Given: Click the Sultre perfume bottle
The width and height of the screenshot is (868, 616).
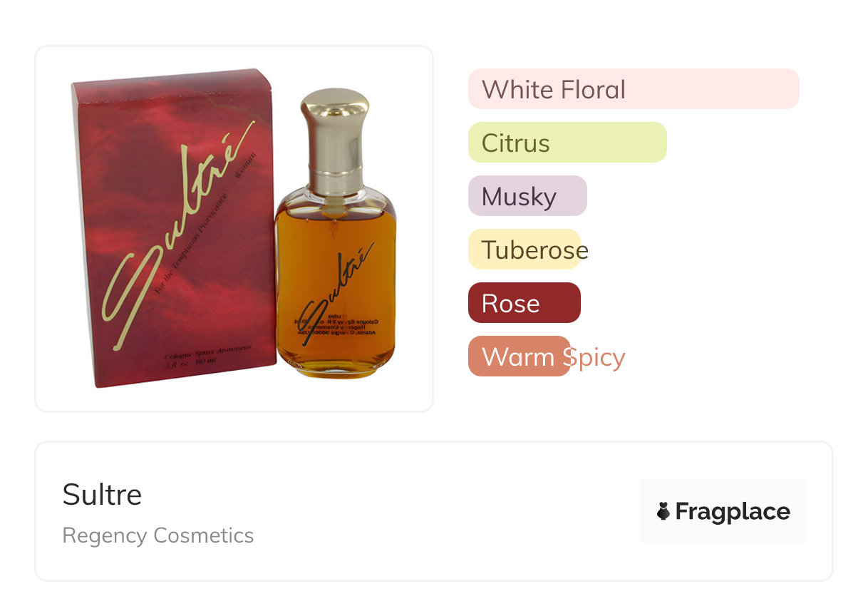Looking at the screenshot, I should tap(335, 234).
